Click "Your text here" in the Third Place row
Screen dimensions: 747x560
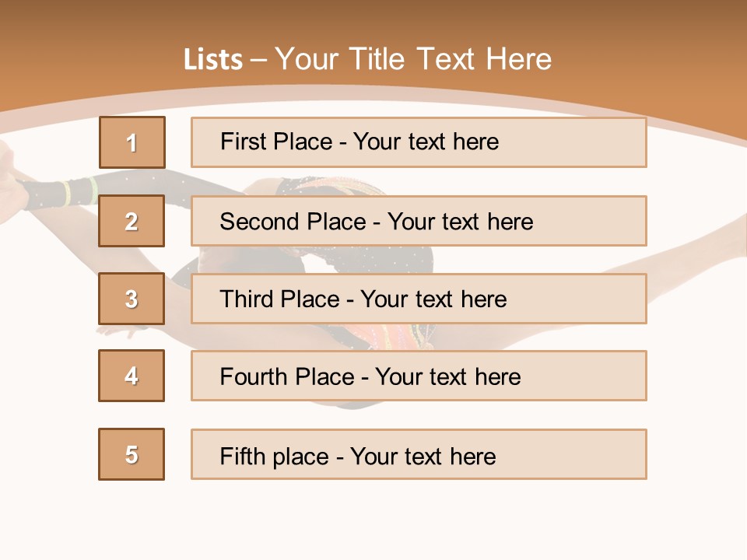[433, 299]
